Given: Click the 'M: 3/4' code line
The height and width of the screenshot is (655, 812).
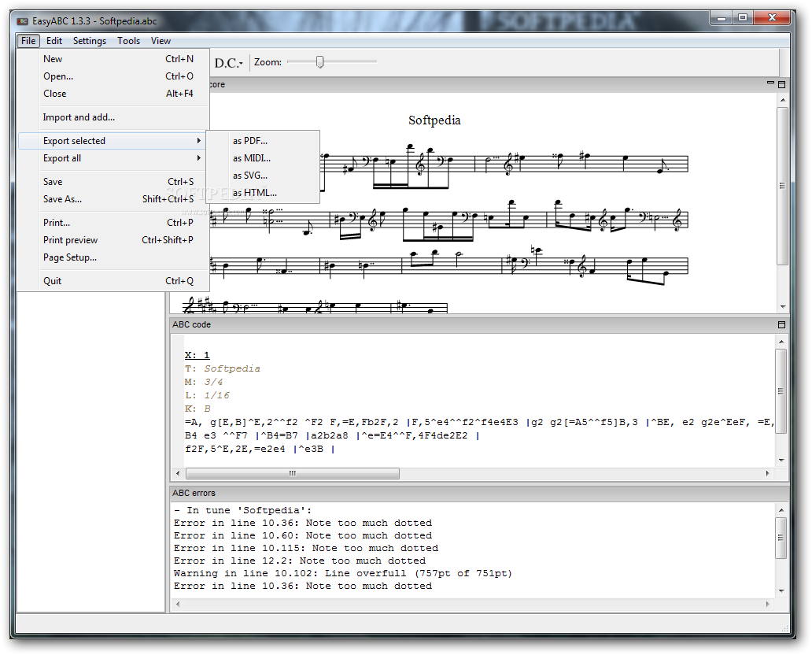Looking at the screenshot, I should pyautogui.click(x=204, y=382).
